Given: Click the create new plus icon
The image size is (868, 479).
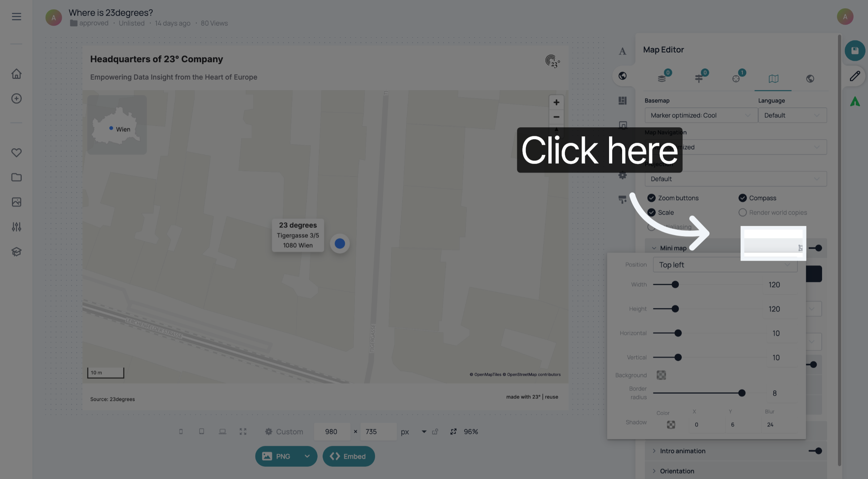Looking at the screenshot, I should (x=16, y=98).
